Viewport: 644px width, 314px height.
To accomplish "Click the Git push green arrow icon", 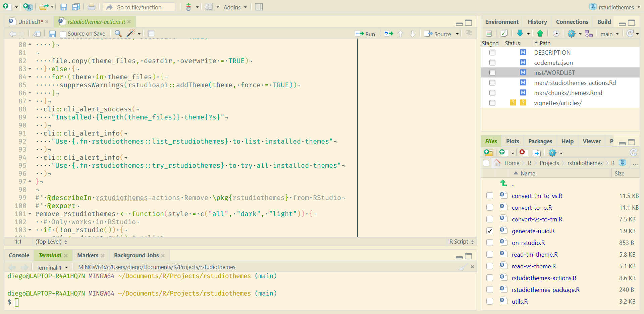I will coord(540,33).
